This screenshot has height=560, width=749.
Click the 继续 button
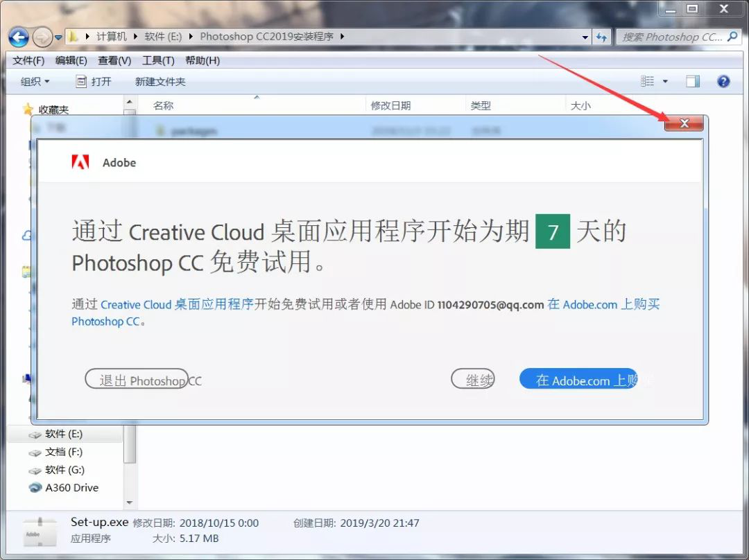[473, 379]
